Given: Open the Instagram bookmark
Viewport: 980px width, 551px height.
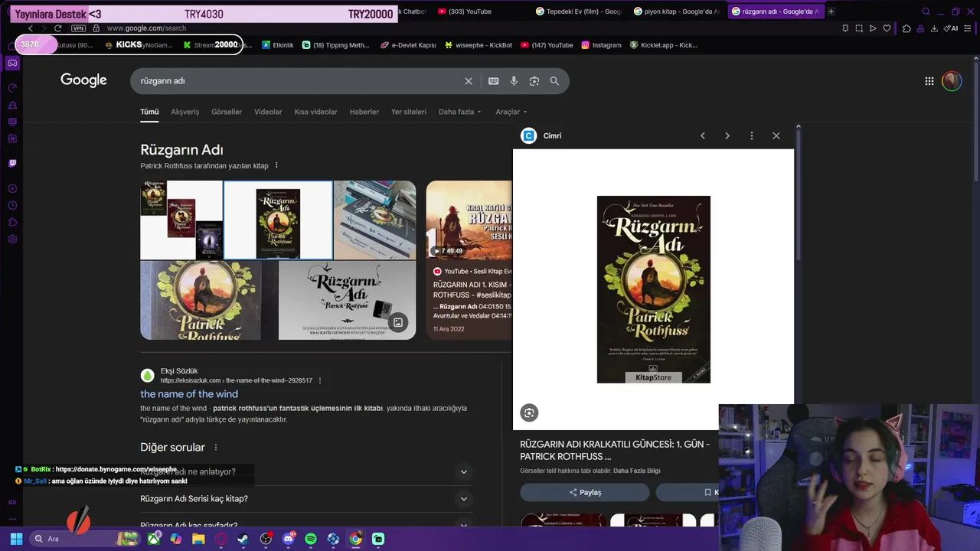Looking at the screenshot, I should (x=601, y=45).
